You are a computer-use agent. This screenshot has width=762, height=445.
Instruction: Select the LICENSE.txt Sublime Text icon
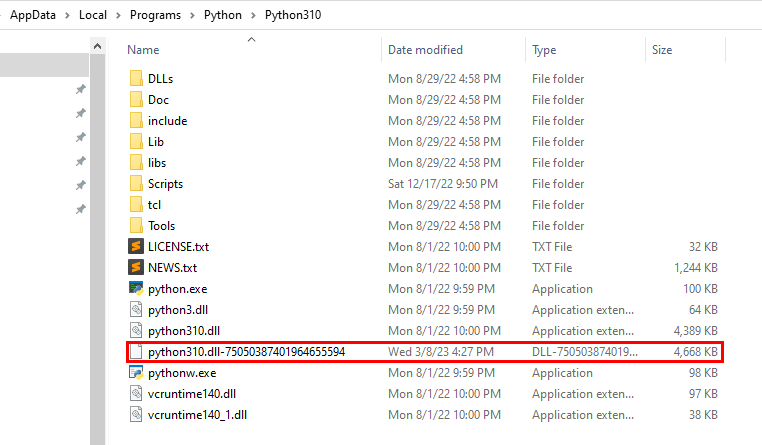137,246
